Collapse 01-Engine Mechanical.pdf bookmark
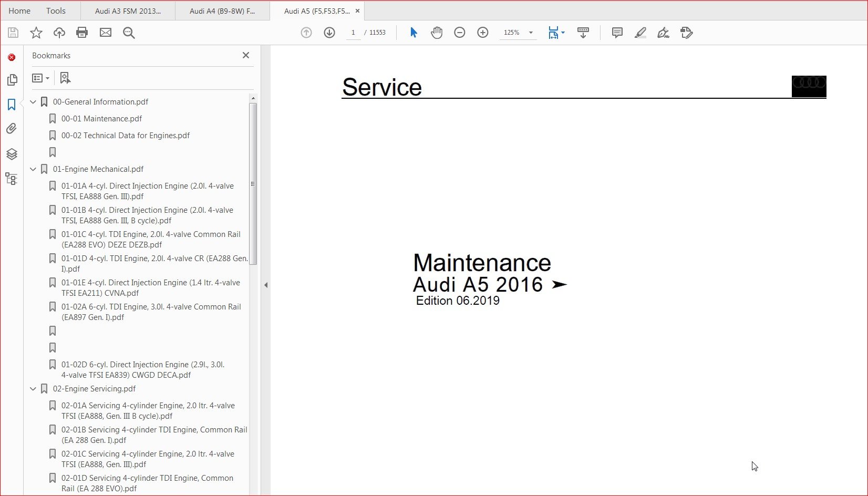Viewport: 868px width, 496px height. tap(33, 169)
